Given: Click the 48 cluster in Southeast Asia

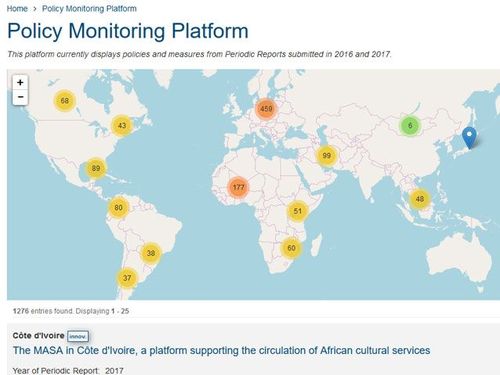Looking at the screenshot, I should [420, 199].
